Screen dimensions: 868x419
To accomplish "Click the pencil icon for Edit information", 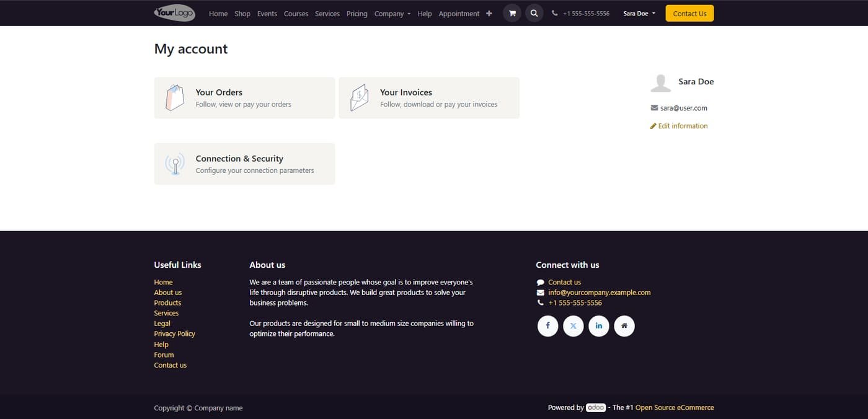I will pyautogui.click(x=653, y=126).
